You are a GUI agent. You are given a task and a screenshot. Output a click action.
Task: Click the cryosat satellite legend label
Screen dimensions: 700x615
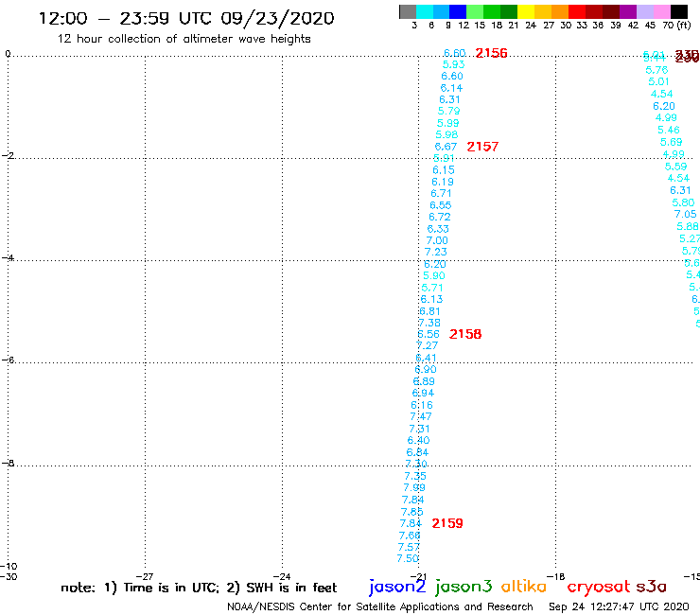click(598, 587)
